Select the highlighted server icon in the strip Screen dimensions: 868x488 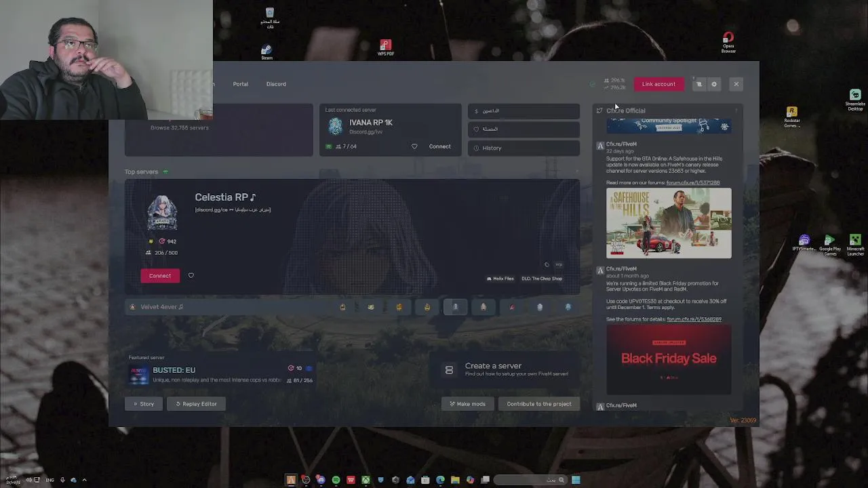(x=455, y=307)
